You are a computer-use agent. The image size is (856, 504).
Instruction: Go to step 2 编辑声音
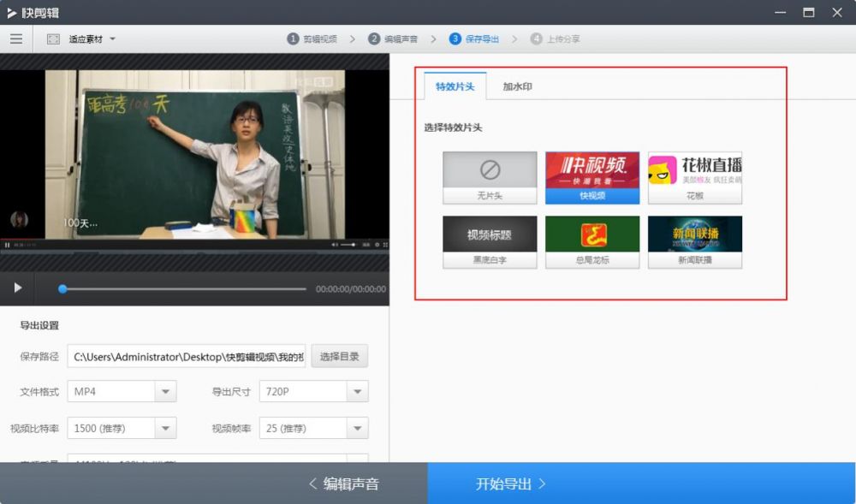[x=393, y=39]
